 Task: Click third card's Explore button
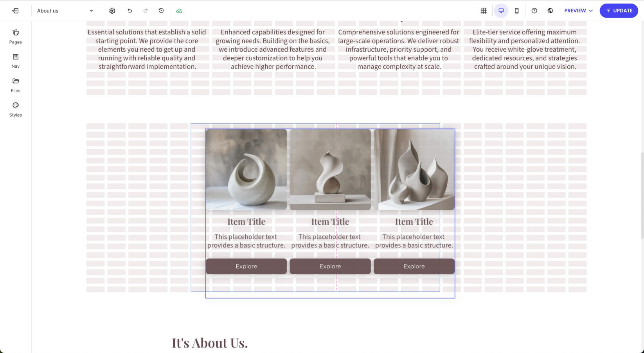pyautogui.click(x=414, y=266)
